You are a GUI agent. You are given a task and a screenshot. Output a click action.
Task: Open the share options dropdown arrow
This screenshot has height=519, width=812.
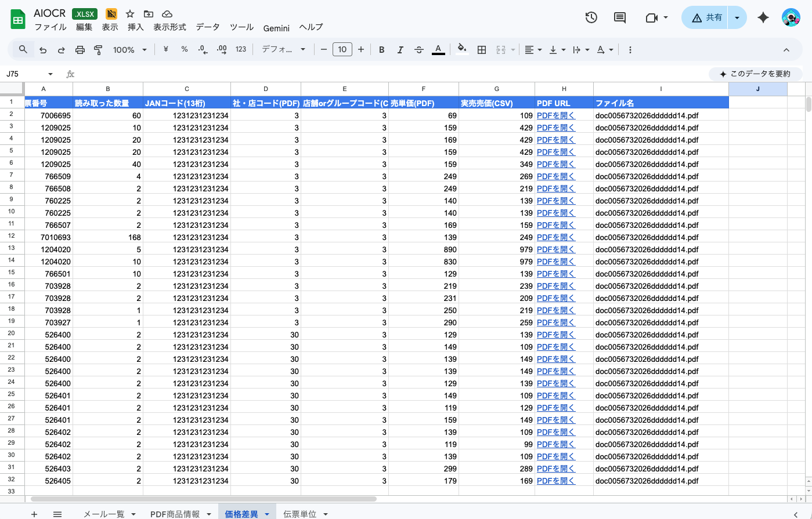(737, 18)
